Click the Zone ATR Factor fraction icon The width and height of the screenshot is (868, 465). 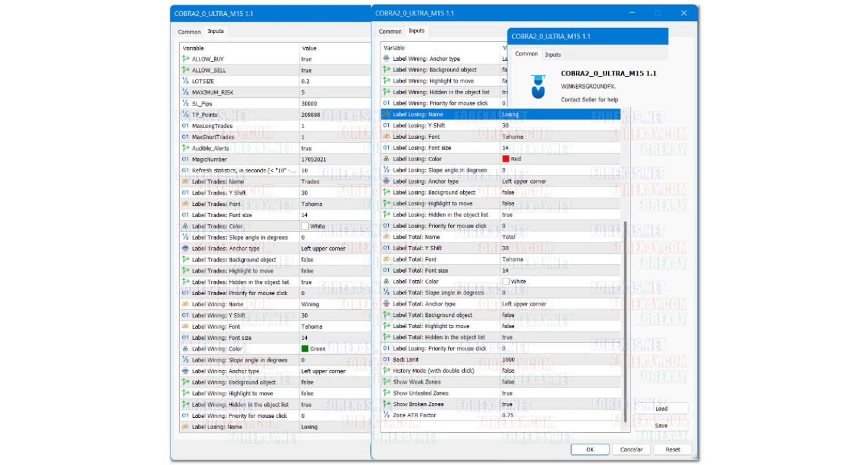pyautogui.click(x=386, y=415)
